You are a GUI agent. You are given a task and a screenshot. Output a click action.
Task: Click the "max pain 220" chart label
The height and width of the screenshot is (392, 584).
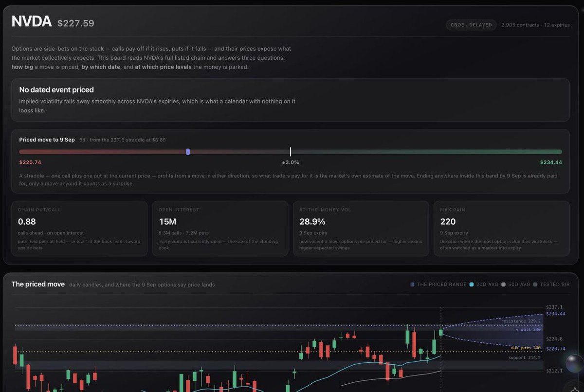(526, 348)
